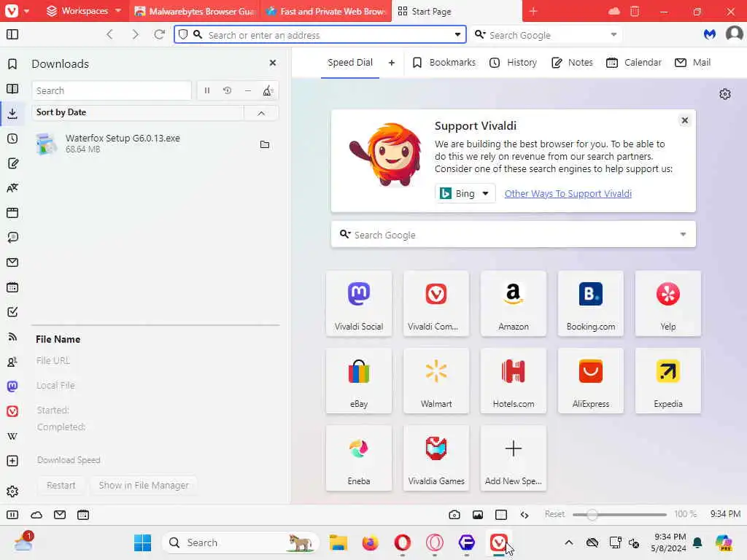Click the mail status icon in status bar

click(60, 514)
